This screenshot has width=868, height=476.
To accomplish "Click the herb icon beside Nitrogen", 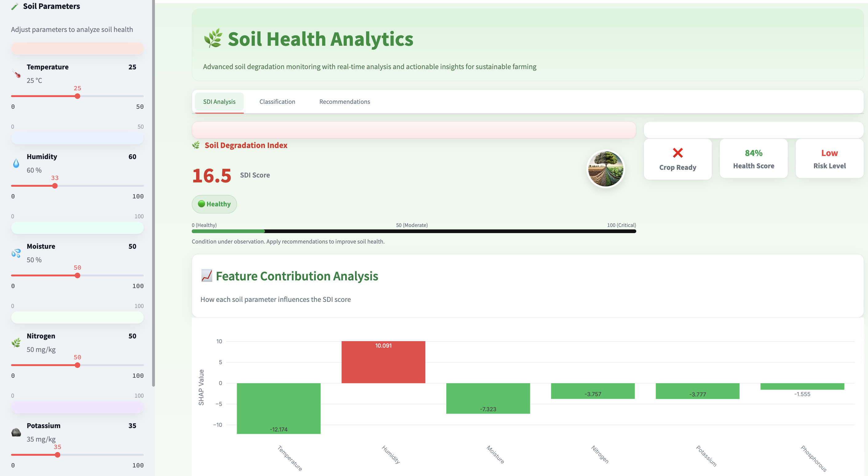I will [16, 343].
